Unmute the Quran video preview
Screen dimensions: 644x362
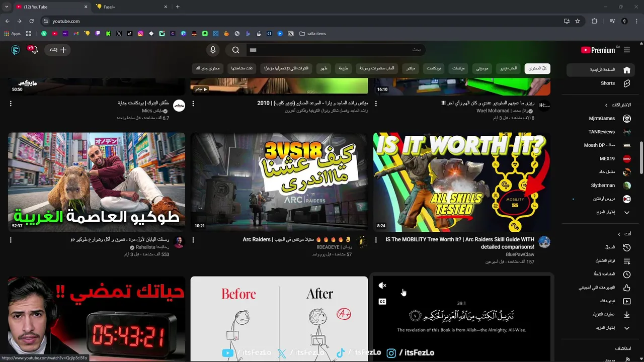[x=382, y=286]
